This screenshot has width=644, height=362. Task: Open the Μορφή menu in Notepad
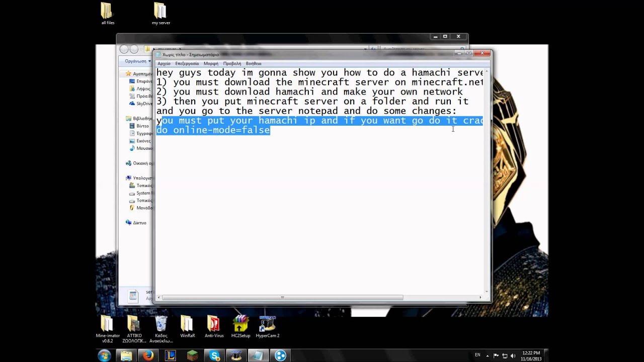pos(211,64)
